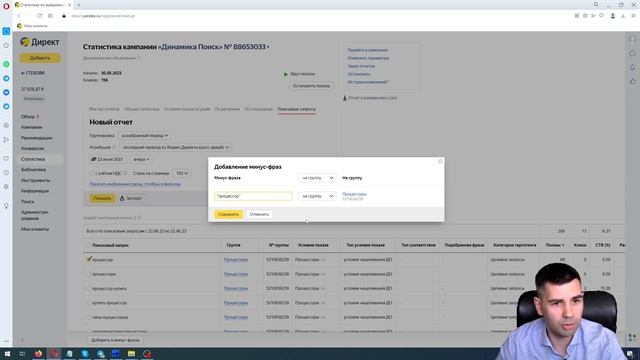
Task: Open 'Инструменты' in the Direct sidebar
Action: [x=36, y=180]
